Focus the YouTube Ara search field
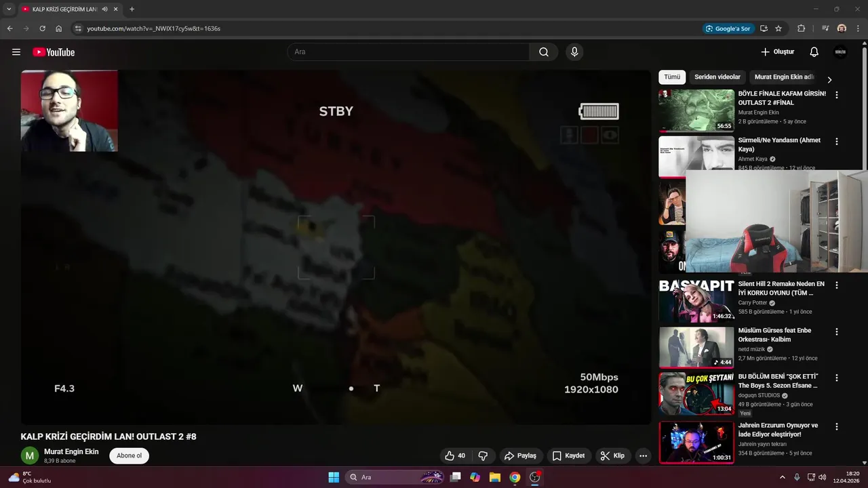Image resolution: width=868 pixels, height=488 pixels. (409, 52)
